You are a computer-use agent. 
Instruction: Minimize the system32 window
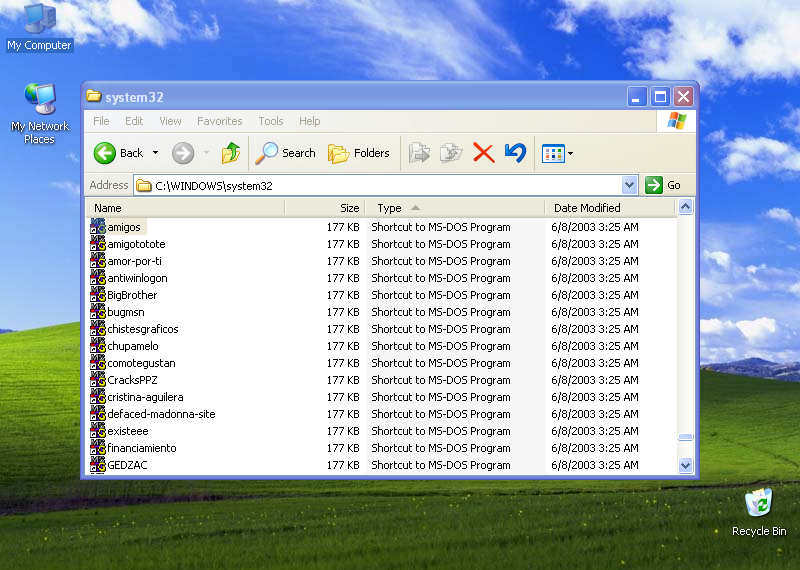coord(637,96)
